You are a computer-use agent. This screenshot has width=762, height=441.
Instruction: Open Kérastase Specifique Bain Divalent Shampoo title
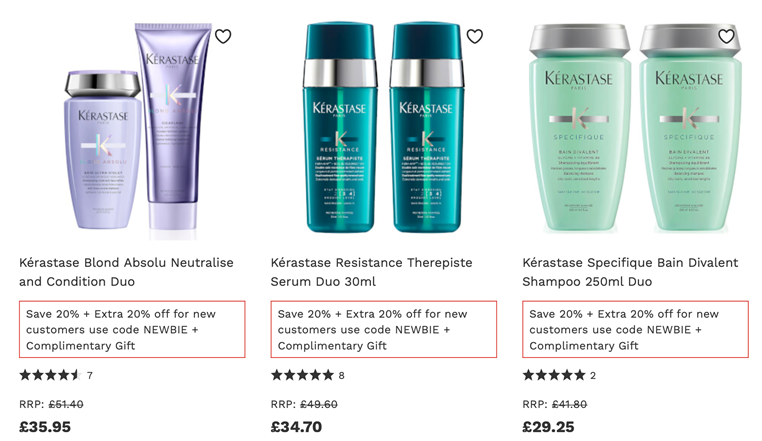click(630, 272)
